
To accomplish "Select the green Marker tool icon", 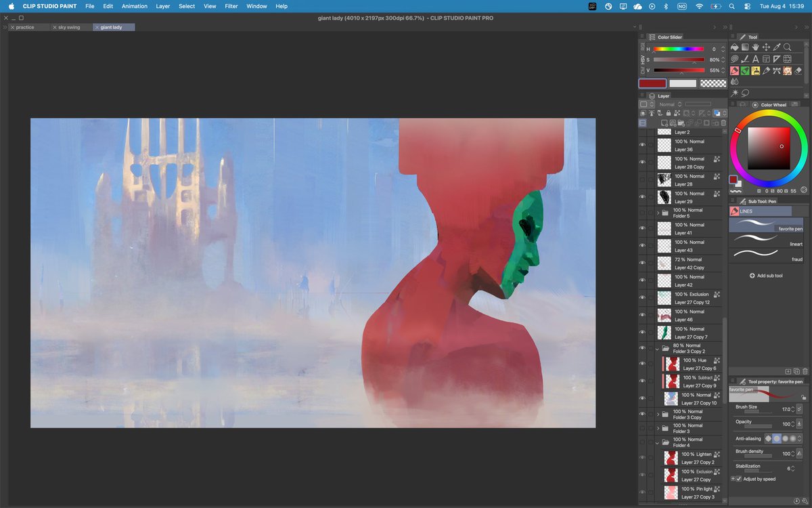I will click(x=745, y=70).
